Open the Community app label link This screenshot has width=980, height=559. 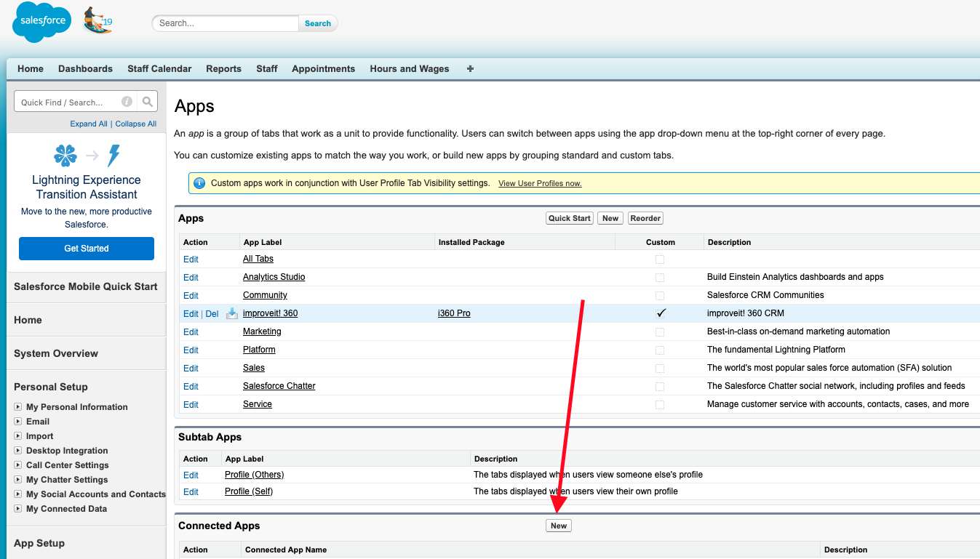[x=265, y=295]
